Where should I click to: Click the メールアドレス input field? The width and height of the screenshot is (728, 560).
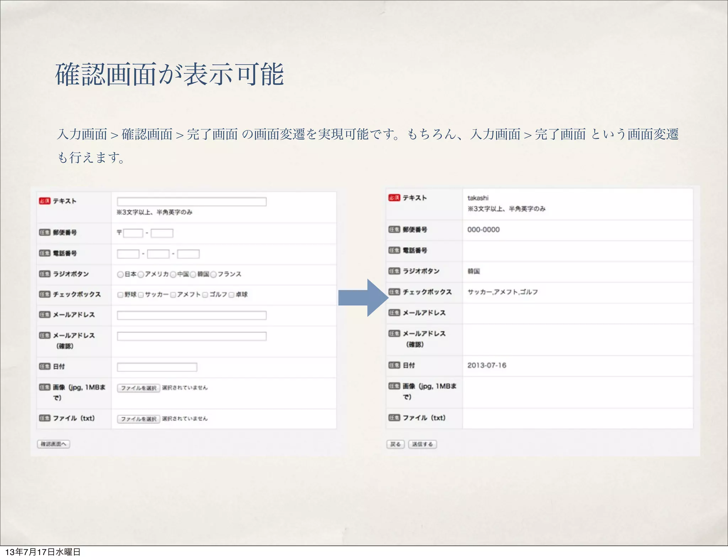pyautogui.click(x=192, y=315)
